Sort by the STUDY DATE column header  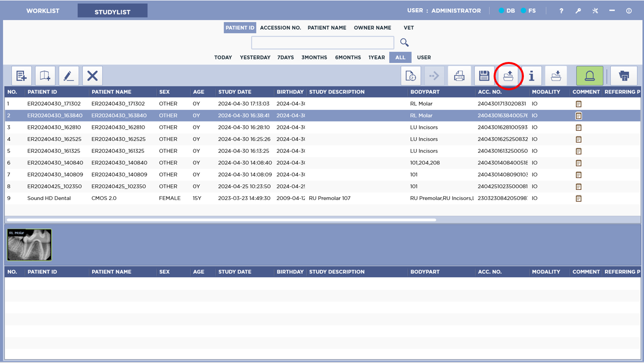[235, 92]
